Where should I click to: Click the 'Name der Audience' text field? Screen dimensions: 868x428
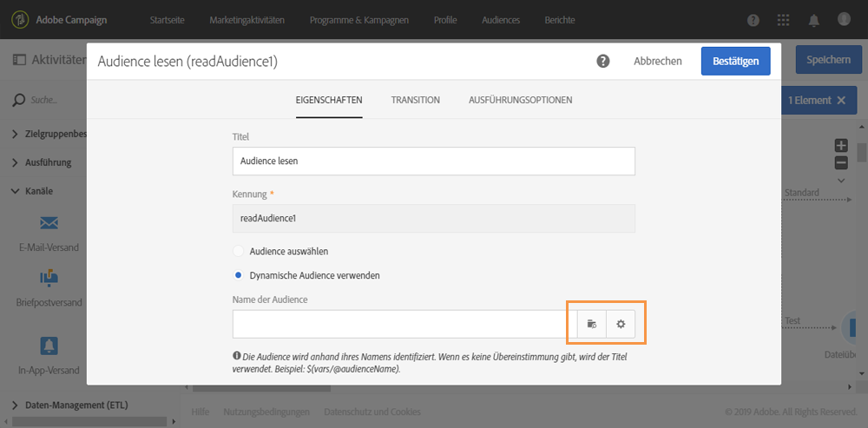[399, 324]
